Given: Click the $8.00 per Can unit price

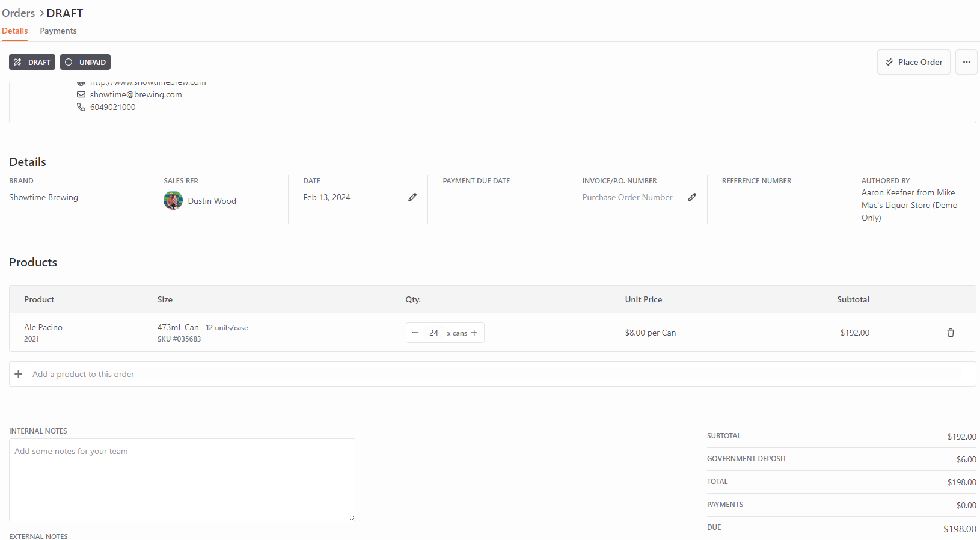Looking at the screenshot, I should point(651,333).
